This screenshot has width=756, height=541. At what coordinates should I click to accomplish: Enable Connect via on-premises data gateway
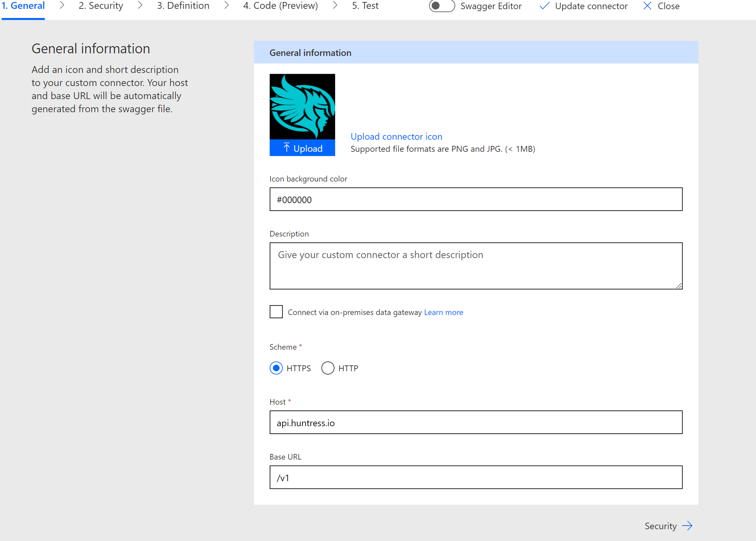tap(276, 312)
